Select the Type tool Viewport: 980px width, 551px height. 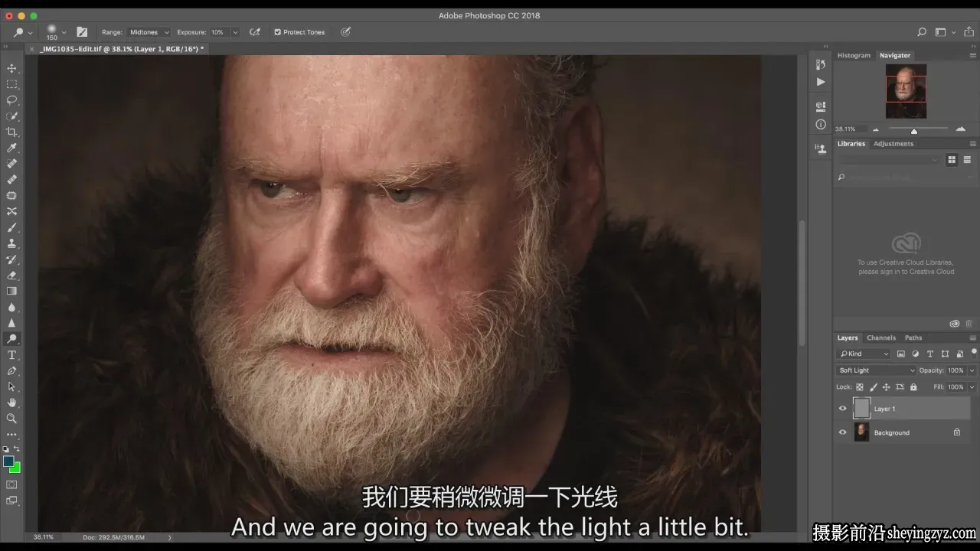coord(11,355)
